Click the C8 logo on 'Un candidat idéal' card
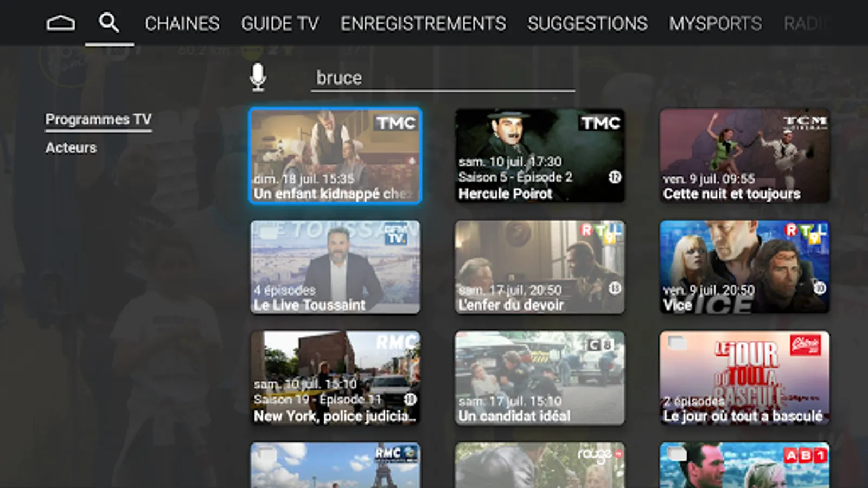The height and width of the screenshot is (488, 868). (601, 345)
